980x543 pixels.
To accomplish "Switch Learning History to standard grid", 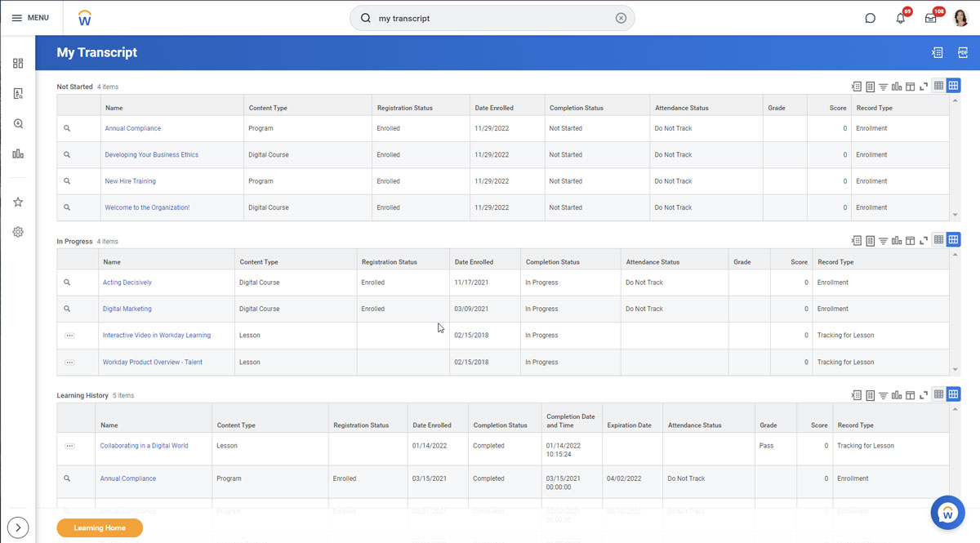I will tap(953, 394).
